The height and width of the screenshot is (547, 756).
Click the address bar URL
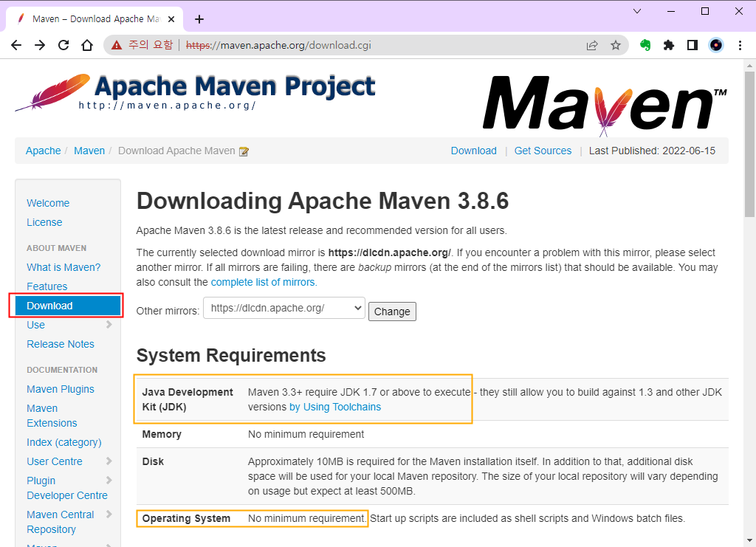click(x=278, y=45)
